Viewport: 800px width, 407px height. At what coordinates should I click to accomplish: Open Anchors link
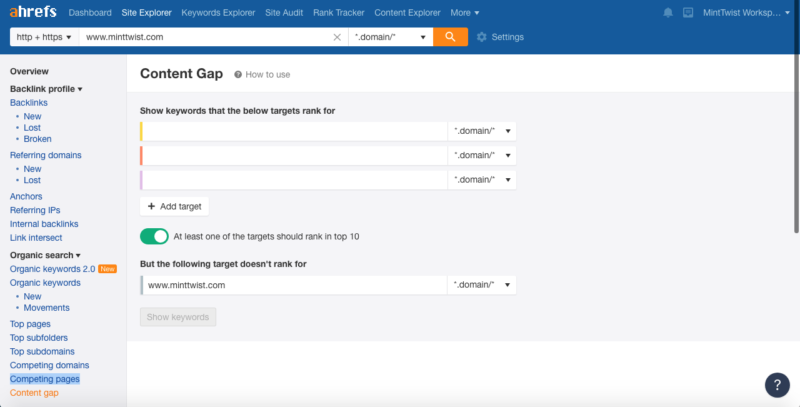[26, 196]
